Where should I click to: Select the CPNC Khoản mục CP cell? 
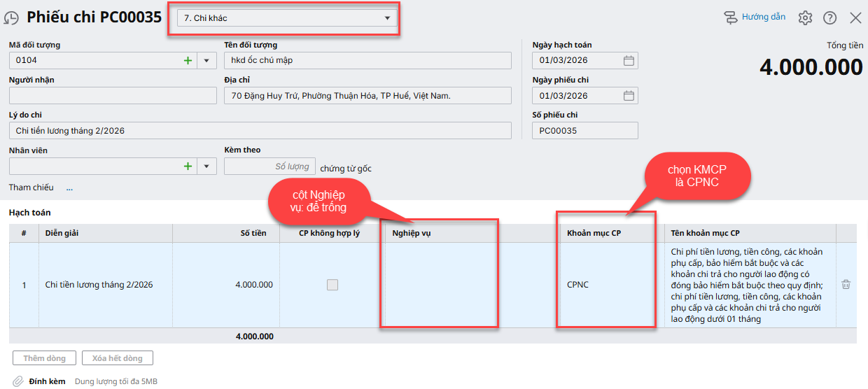(x=606, y=285)
